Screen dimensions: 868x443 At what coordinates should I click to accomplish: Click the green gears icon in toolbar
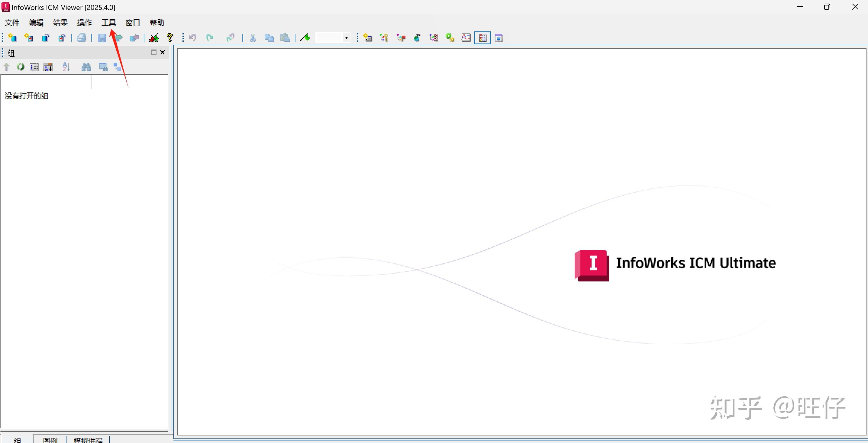coord(450,38)
